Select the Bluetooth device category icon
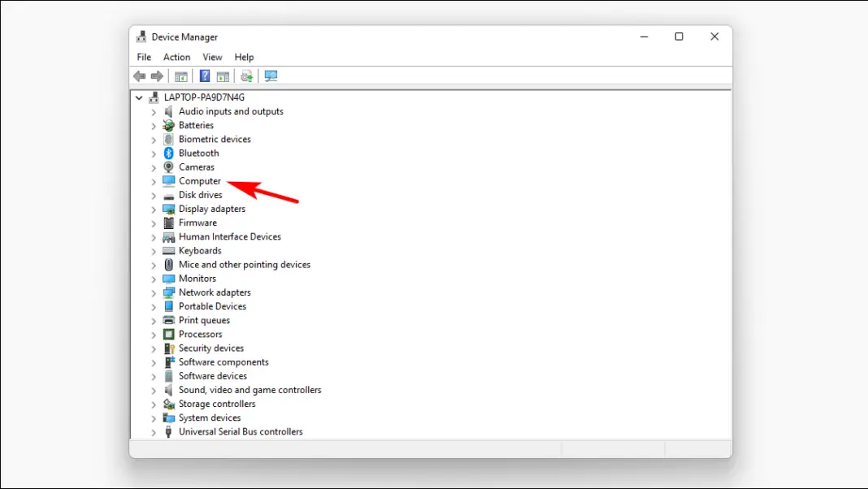Image resolution: width=868 pixels, height=489 pixels. tap(168, 153)
